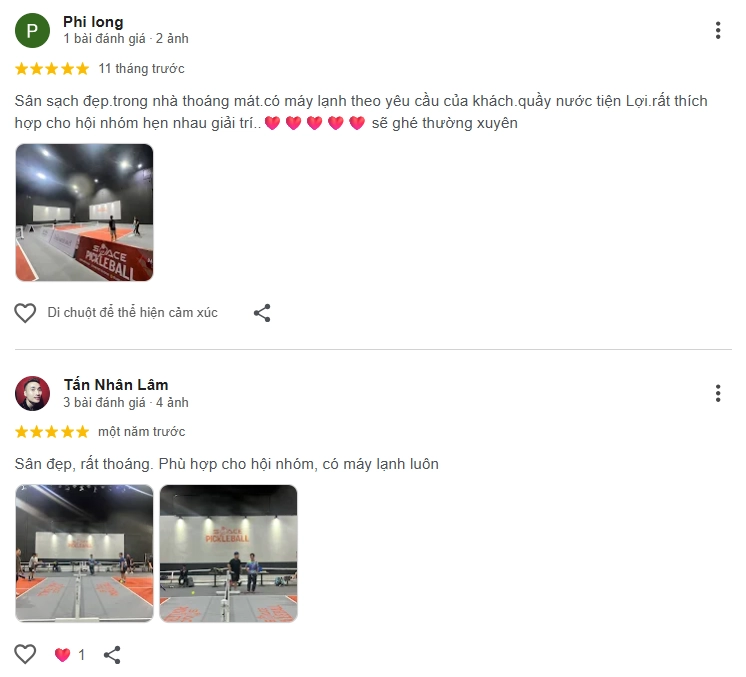Viewport: 746px width, 677px height.
Task: Share Phi long's review
Action: [262, 313]
